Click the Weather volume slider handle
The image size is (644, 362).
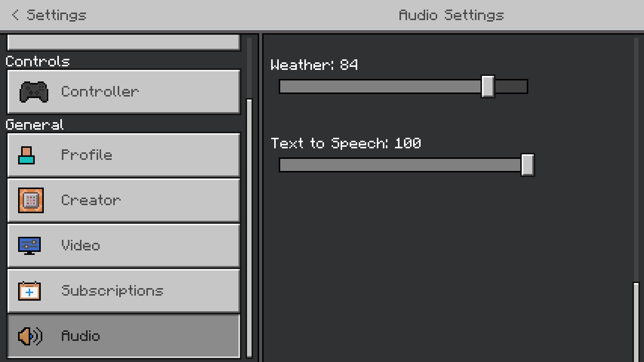(x=488, y=86)
